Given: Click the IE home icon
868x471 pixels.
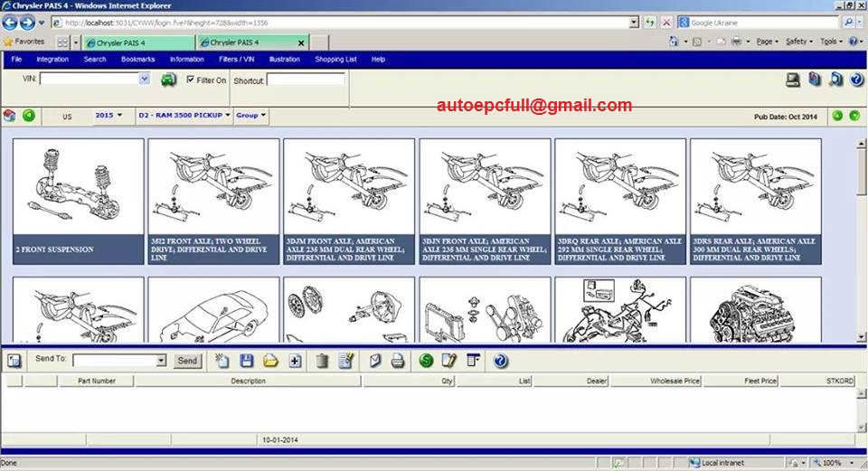Looking at the screenshot, I should tap(674, 42).
